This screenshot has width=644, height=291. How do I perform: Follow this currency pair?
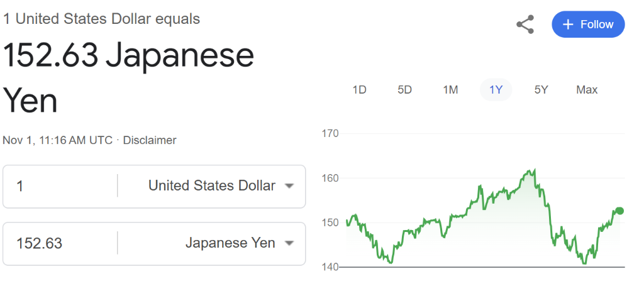(x=588, y=25)
